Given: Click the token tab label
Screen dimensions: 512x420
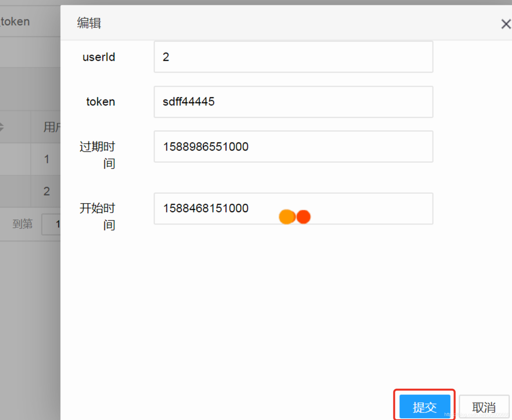Looking at the screenshot, I should coord(15,21).
